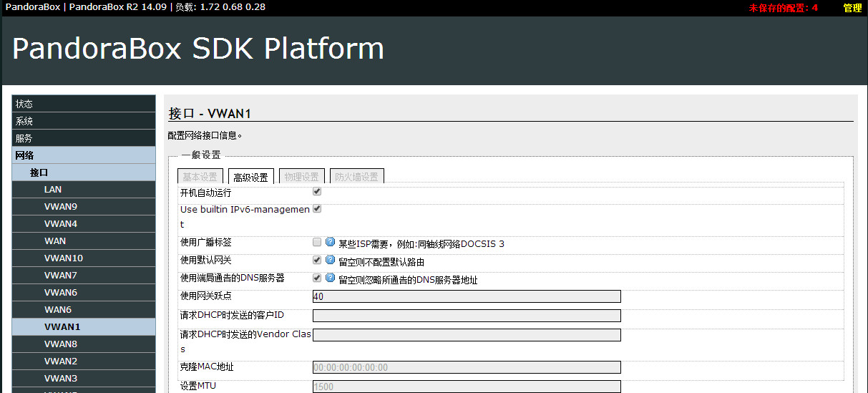
Task: Click 未保存的配置: 4 link
Action: click(783, 8)
